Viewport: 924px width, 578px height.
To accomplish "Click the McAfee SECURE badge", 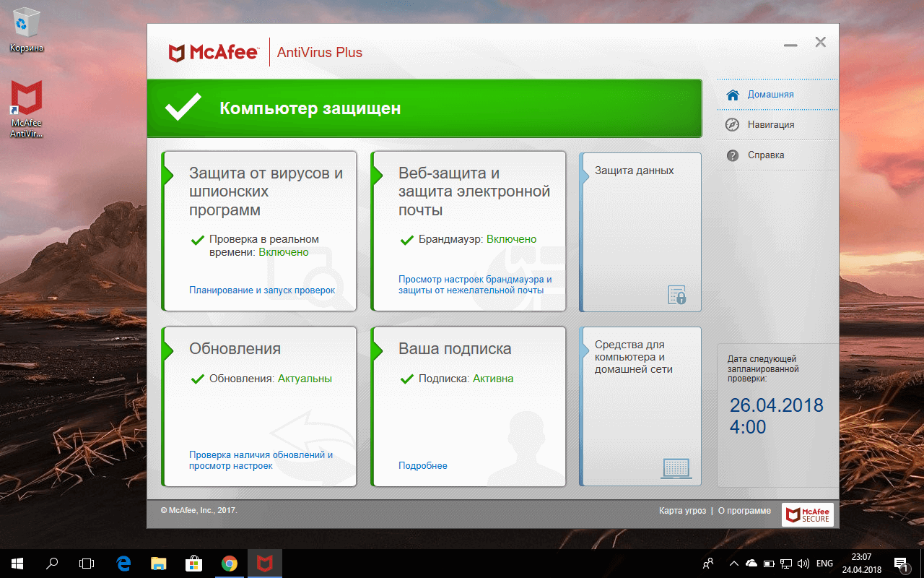I will pos(808,514).
